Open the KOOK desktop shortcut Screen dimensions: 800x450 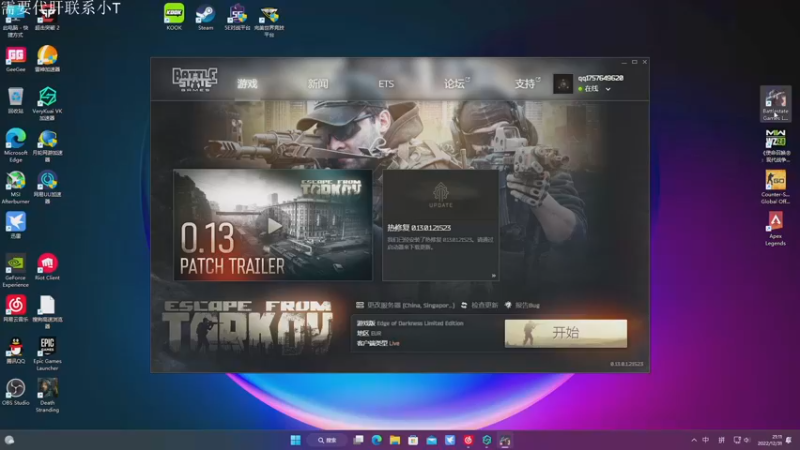[x=174, y=17]
